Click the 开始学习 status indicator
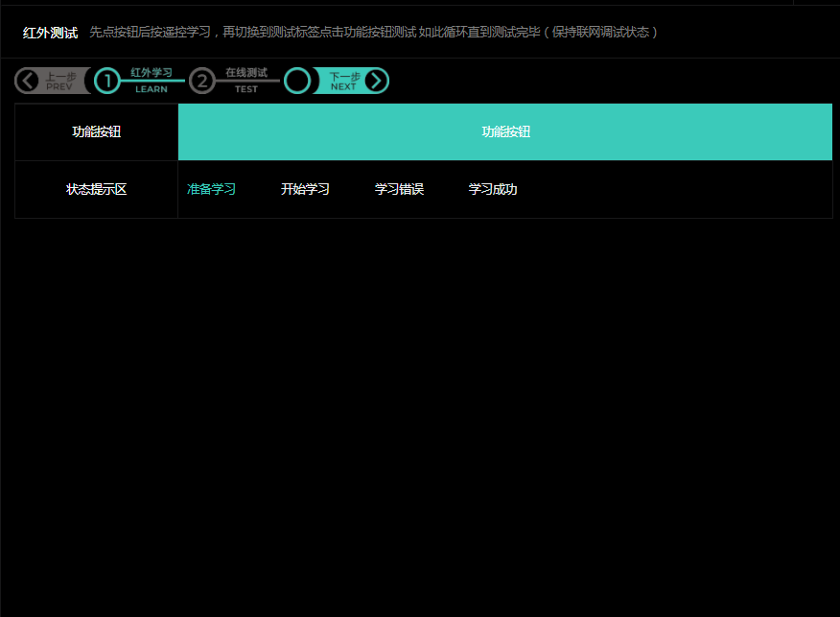Image resolution: width=840 pixels, height=617 pixels. point(305,189)
